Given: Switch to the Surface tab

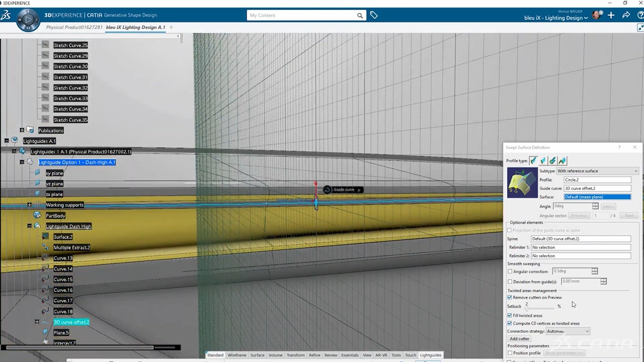Looking at the screenshot, I should (x=258, y=355).
